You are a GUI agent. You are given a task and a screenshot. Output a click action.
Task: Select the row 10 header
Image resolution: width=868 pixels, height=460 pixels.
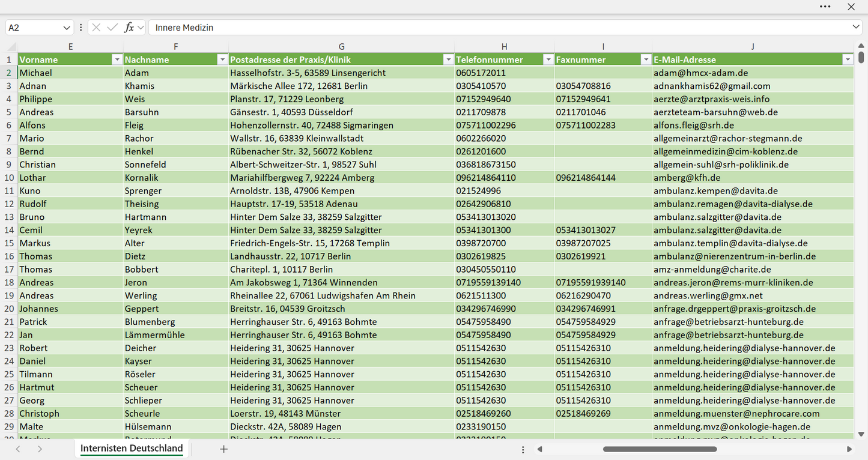click(x=9, y=178)
